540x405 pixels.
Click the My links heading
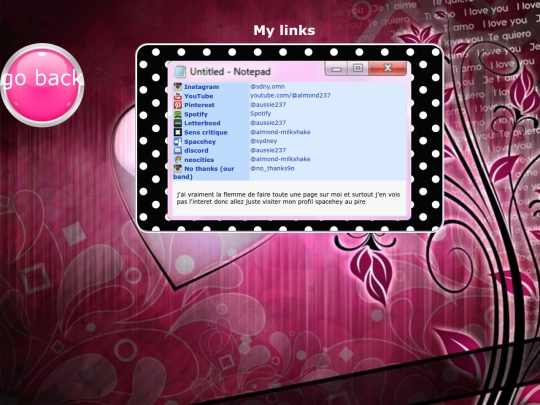pyautogui.click(x=284, y=30)
